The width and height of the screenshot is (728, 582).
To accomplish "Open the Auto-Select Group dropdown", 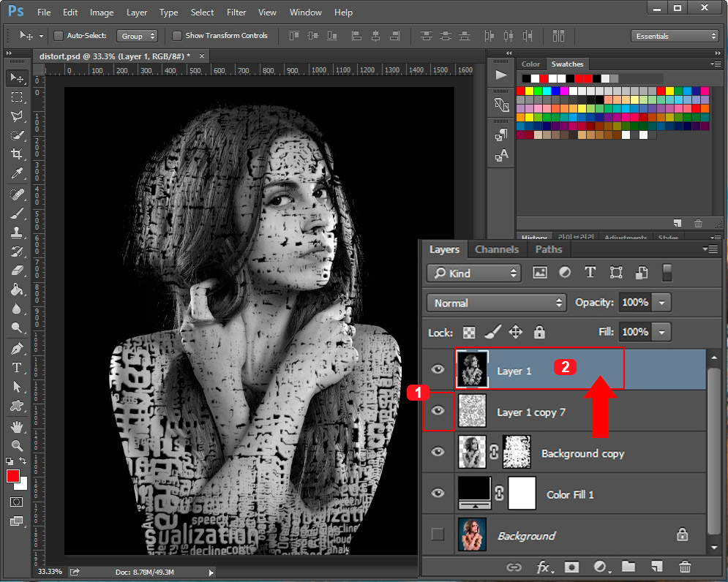I will point(137,36).
